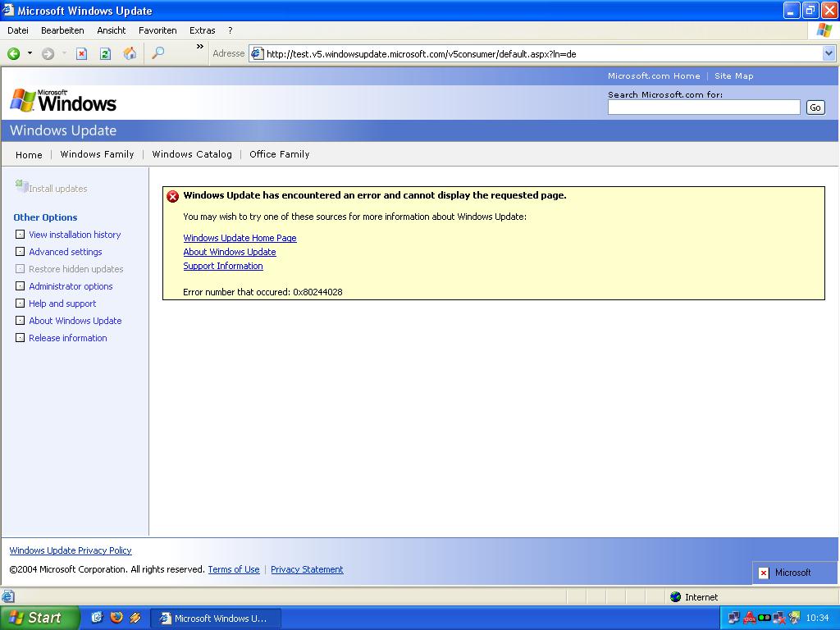Open the Terms of Use link
The width and height of the screenshot is (840, 630).
tap(234, 569)
